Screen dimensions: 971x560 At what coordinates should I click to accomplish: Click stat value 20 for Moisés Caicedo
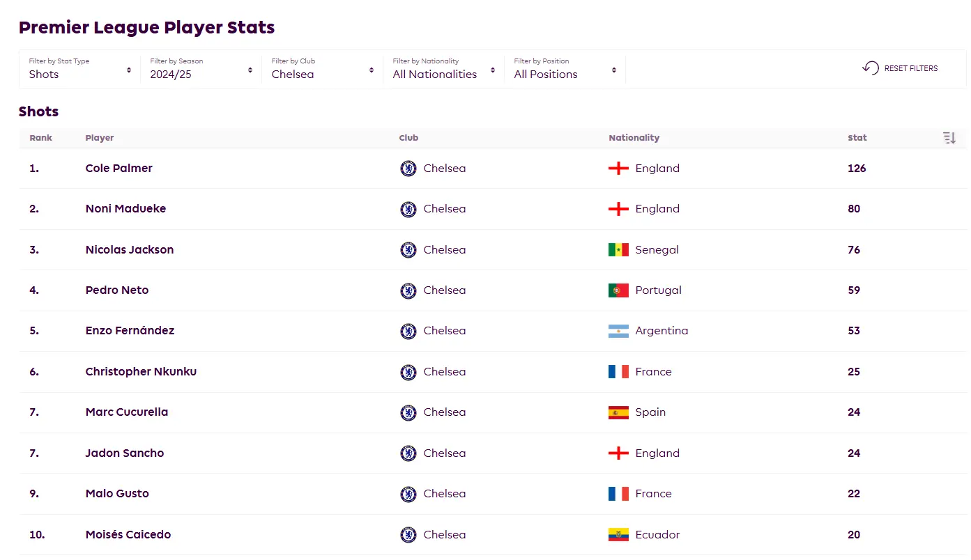(x=854, y=535)
